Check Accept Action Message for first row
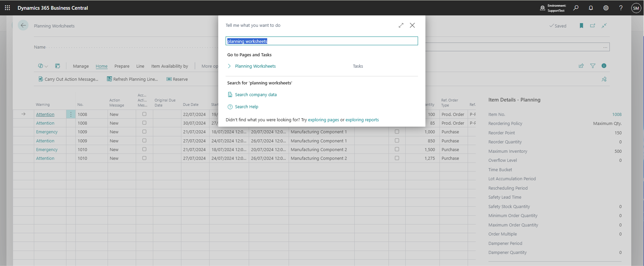The image size is (644, 266). point(144,114)
